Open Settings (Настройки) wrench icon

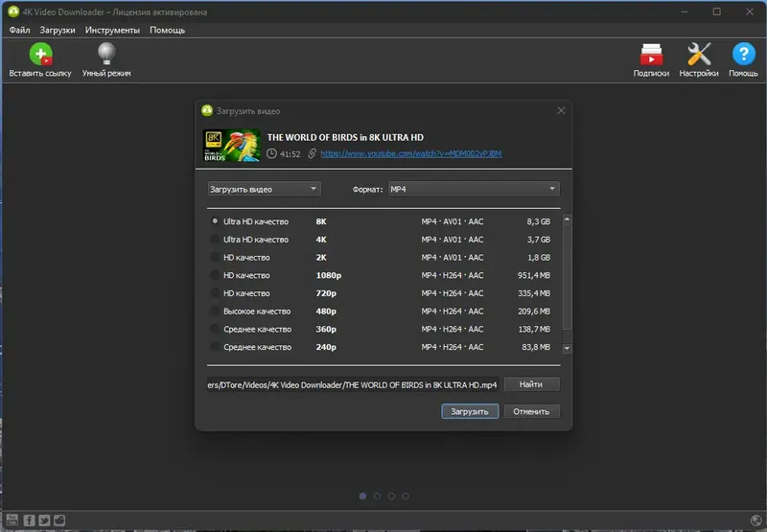(x=699, y=55)
